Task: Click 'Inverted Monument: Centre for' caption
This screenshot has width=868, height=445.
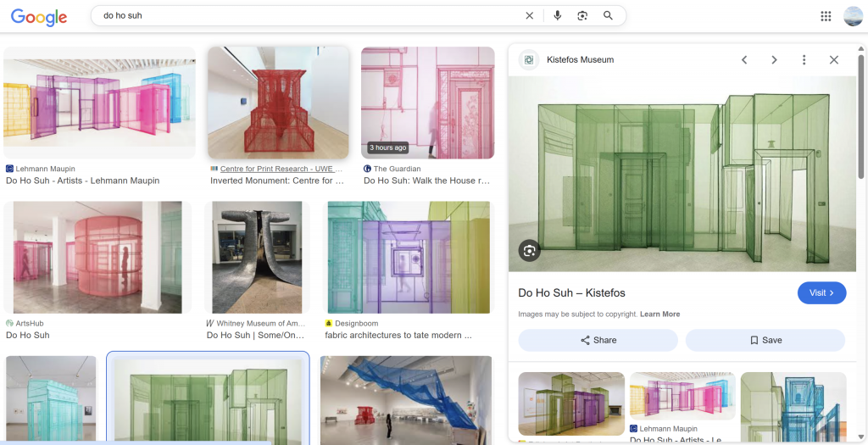Action: [277, 181]
